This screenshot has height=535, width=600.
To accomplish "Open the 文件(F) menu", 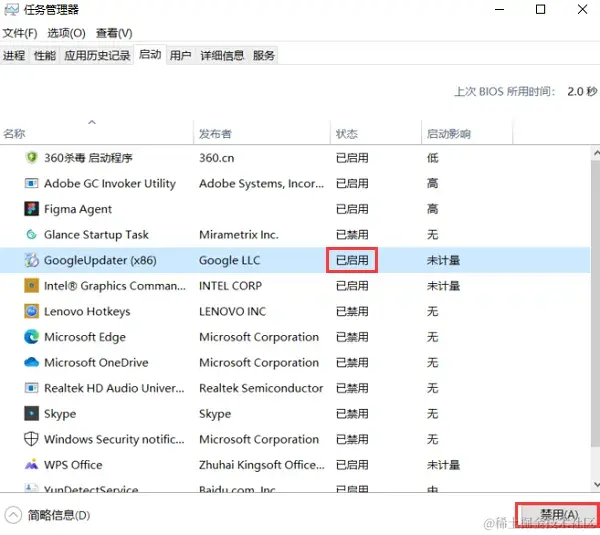I will [20, 33].
